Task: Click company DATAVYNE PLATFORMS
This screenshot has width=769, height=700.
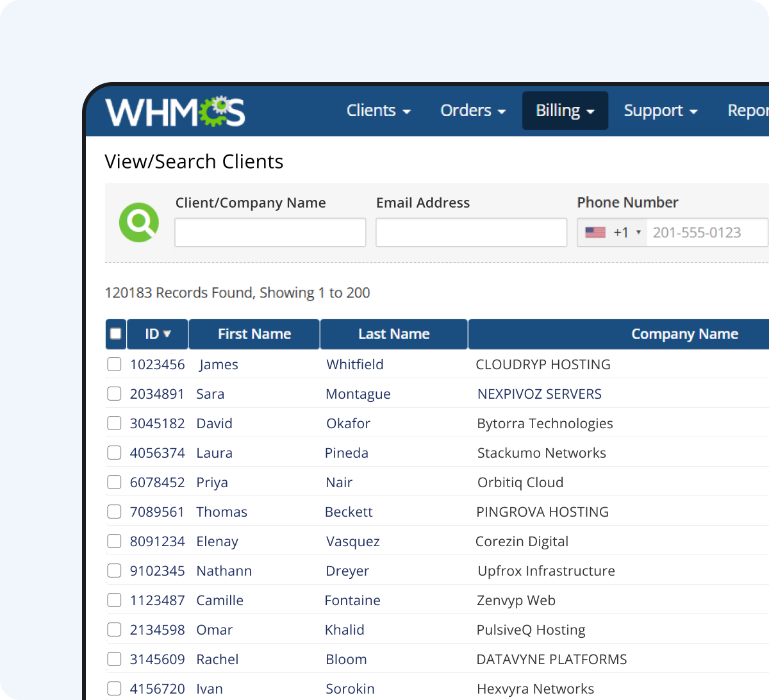Action: [x=552, y=659]
